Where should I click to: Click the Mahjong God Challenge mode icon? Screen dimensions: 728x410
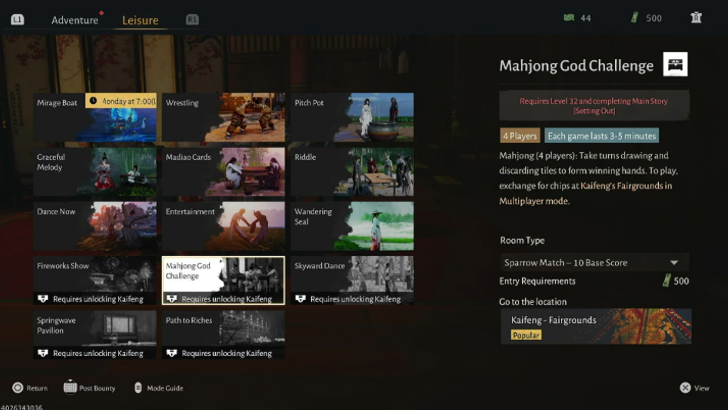tap(675, 65)
